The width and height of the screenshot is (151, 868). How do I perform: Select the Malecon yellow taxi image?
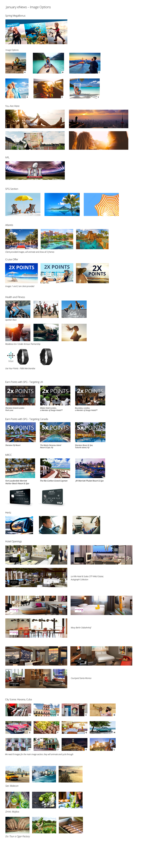(17, 774)
